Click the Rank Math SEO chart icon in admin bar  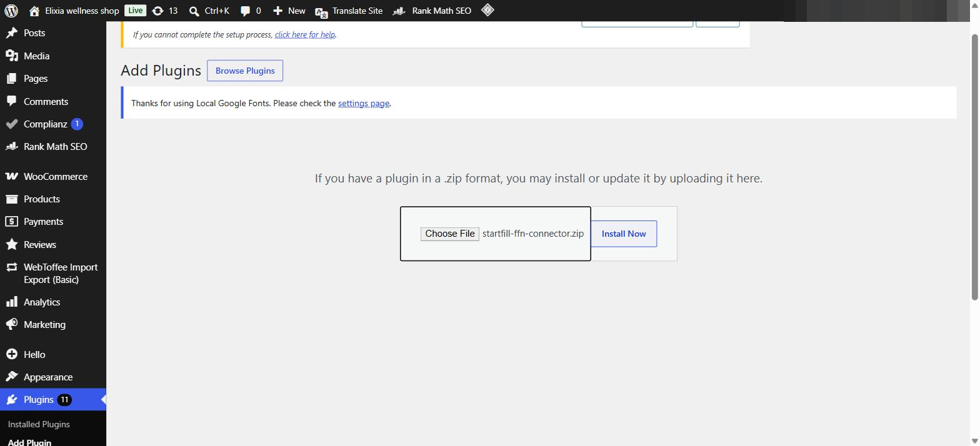tap(399, 11)
